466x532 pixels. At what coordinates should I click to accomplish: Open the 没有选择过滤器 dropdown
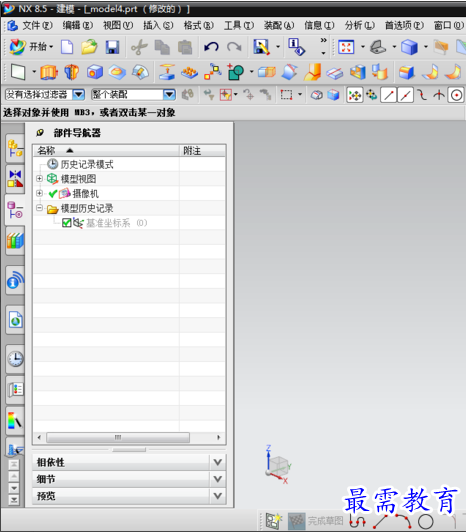[x=78, y=95]
